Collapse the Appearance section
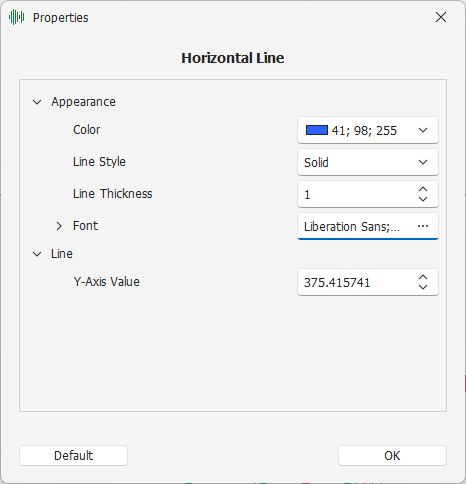Screen dimensions: 466x484 (37, 102)
